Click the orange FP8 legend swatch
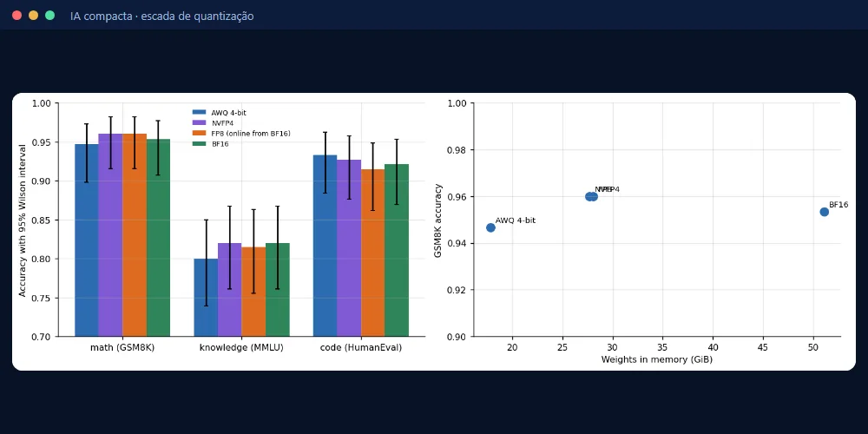The image size is (868, 434). tap(200, 134)
